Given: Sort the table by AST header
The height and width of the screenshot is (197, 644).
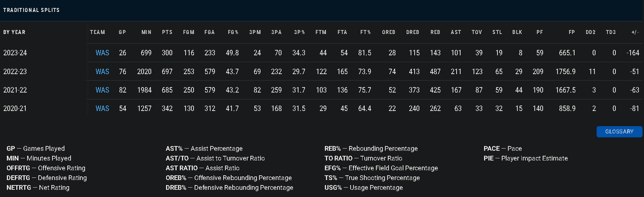Looking at the screenshot, I should 456,32.
